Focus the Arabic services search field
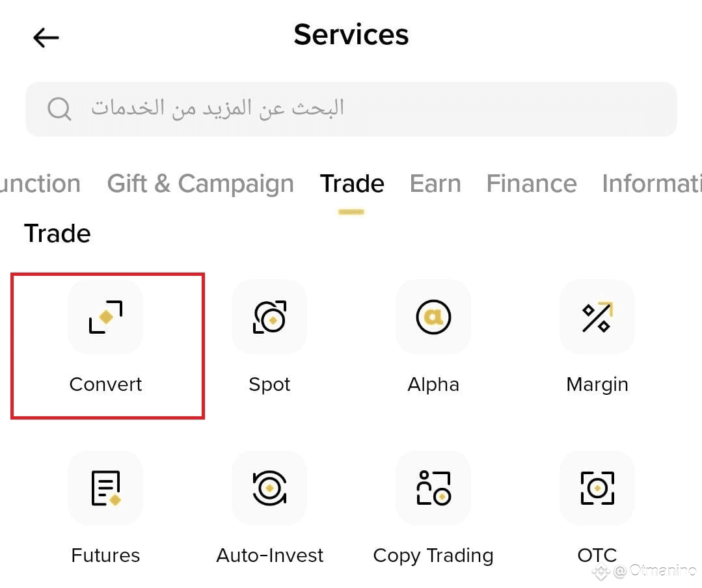This screenshot has width=702, height=588. point(351,109)
